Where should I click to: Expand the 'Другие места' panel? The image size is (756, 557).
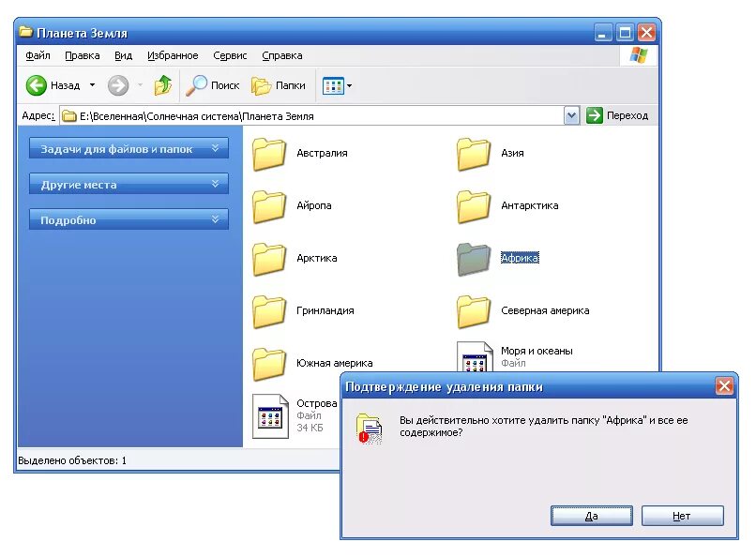(129, 184)
